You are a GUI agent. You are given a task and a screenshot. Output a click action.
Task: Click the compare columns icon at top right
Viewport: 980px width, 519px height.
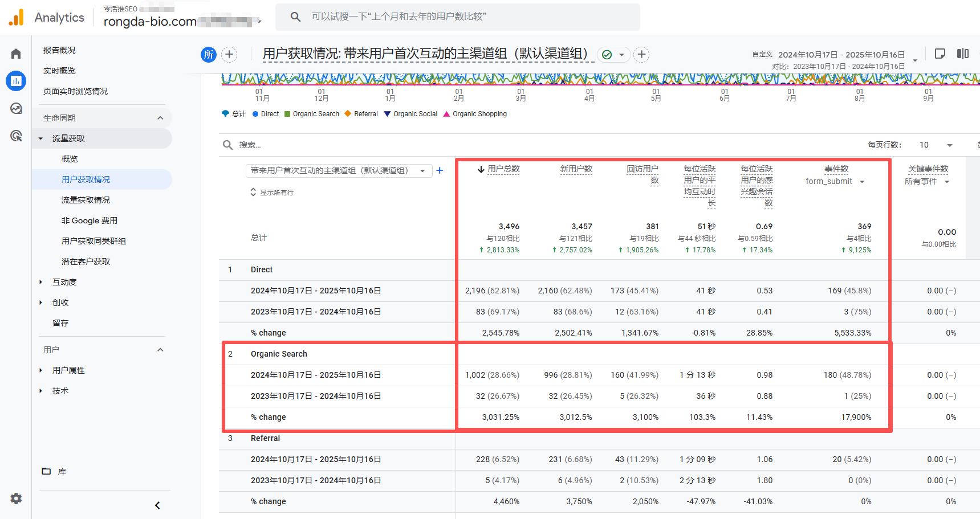tap(963, 54)
